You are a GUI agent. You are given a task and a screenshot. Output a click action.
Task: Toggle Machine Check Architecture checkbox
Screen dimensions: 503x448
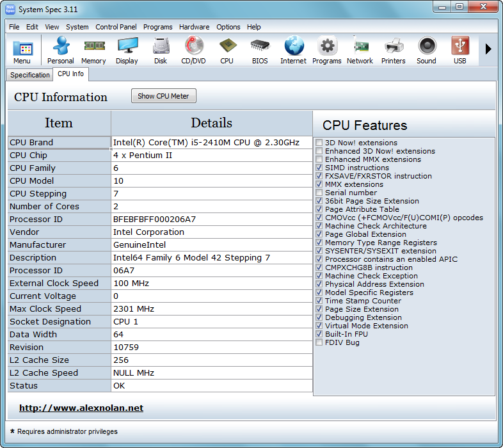coord(319,226)
